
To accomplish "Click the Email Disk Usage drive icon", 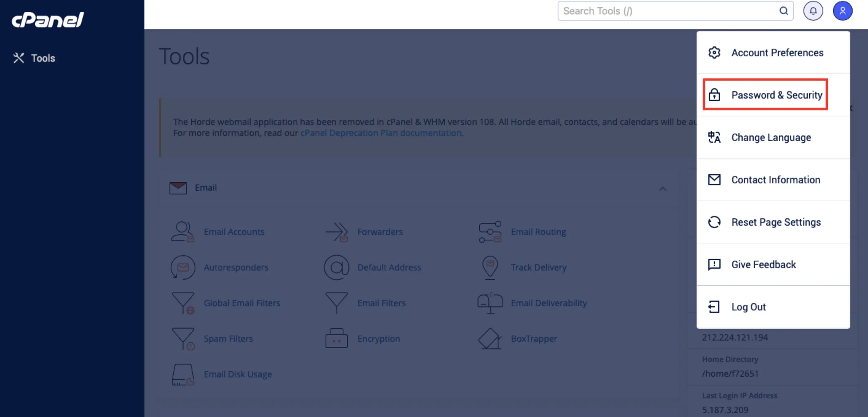I will (x=183, y=375).
